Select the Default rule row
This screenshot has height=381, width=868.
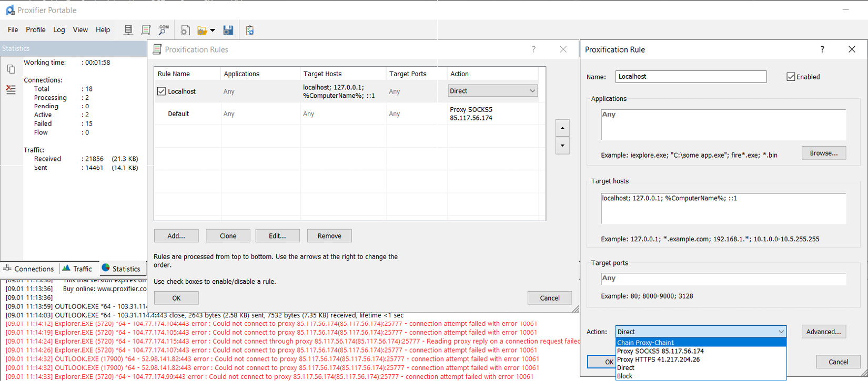point(346,114)
